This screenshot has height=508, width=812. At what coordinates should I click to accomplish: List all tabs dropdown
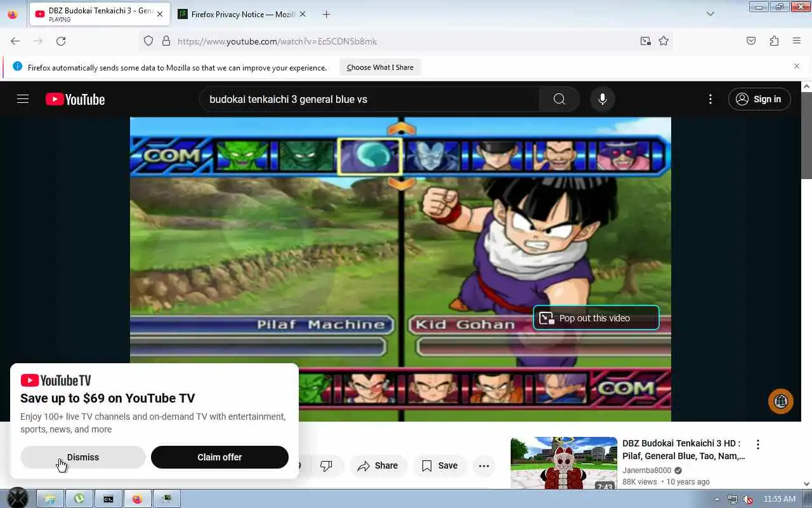click(x=710, y=14)
